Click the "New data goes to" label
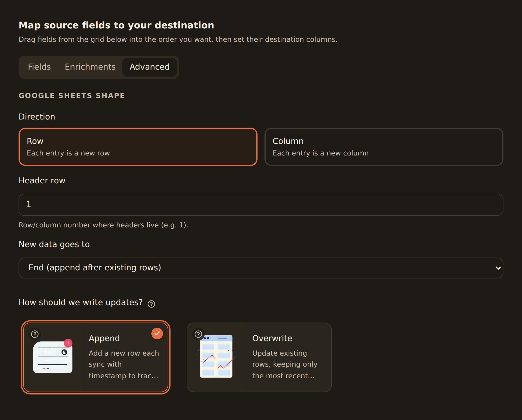 pyautogui.click(x=54, y=244)
